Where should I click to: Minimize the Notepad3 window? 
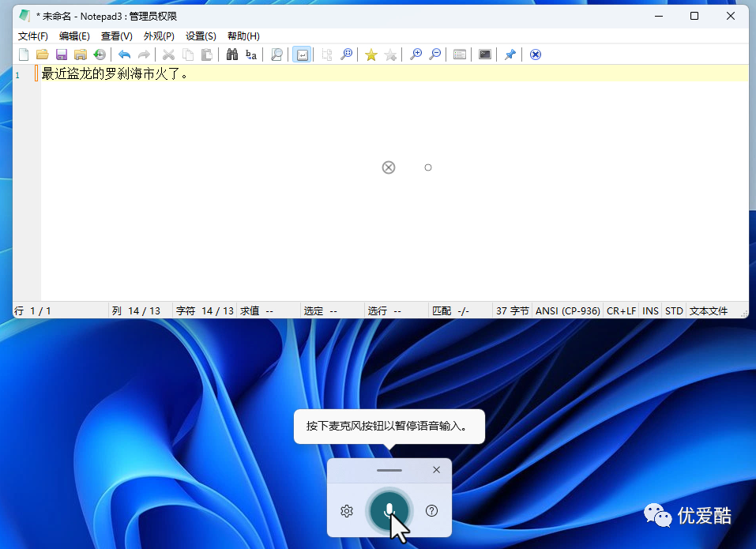(x=659, y=16)
